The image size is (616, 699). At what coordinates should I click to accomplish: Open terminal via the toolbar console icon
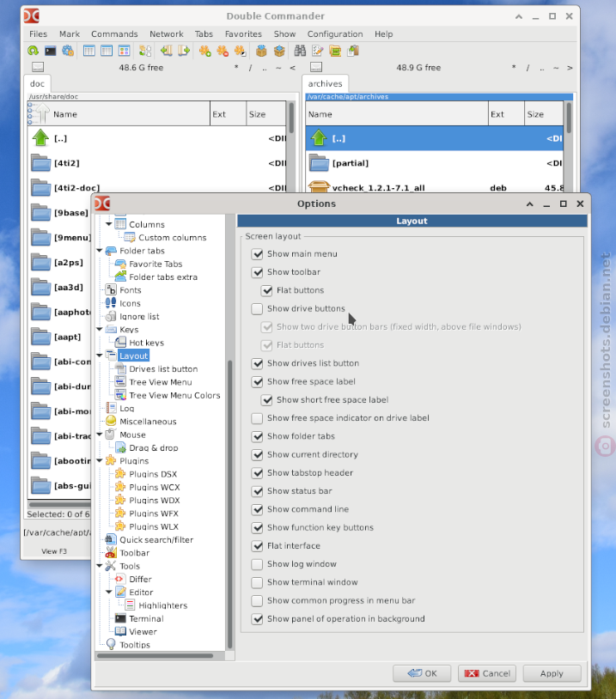point(51,51)
